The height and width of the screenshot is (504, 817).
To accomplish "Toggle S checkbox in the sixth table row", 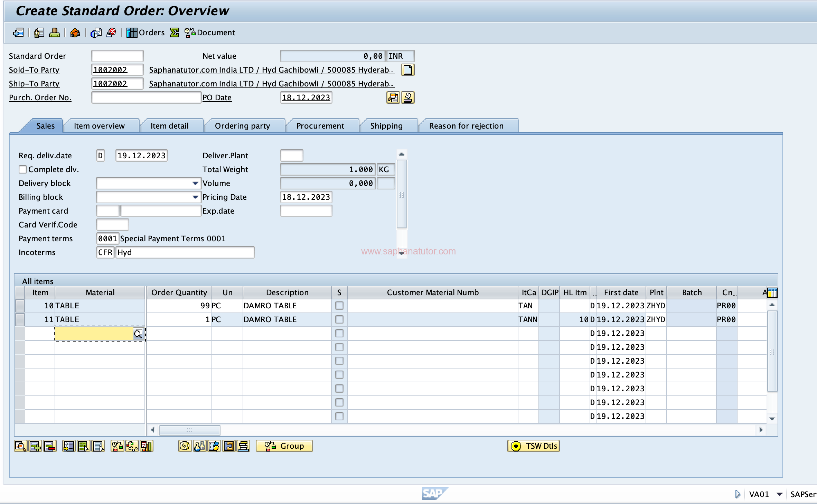I will coord(339,375).
